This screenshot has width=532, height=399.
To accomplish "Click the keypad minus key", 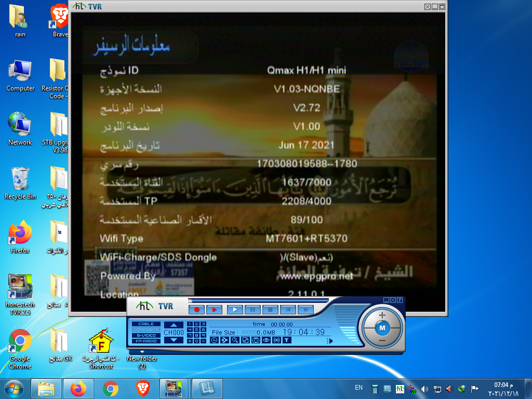I will point(203,341).
